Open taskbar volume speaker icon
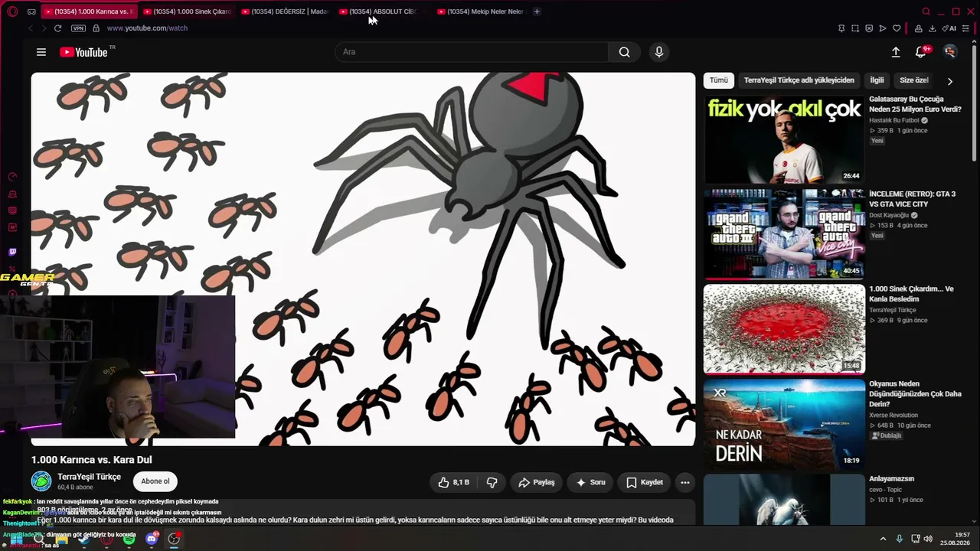980x551 pixels. [928, 539]
